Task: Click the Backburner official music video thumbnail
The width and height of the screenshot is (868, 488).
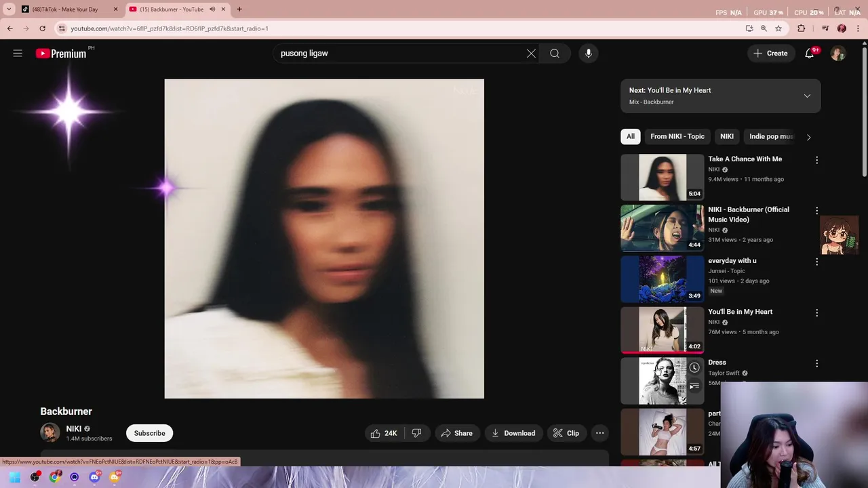Action: pyautogui.click(x=663, y=228)
